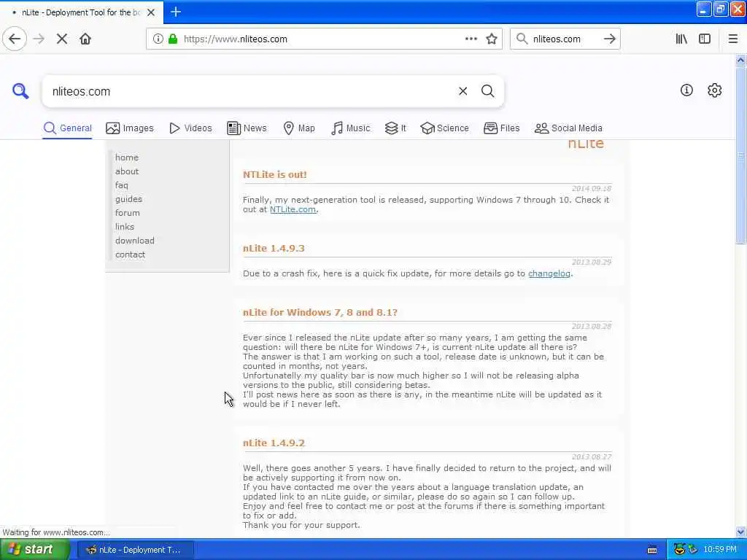Switch to the Images search tab
Image resolution: width=747 pixels, height=560 pixels.
point(130,128)
